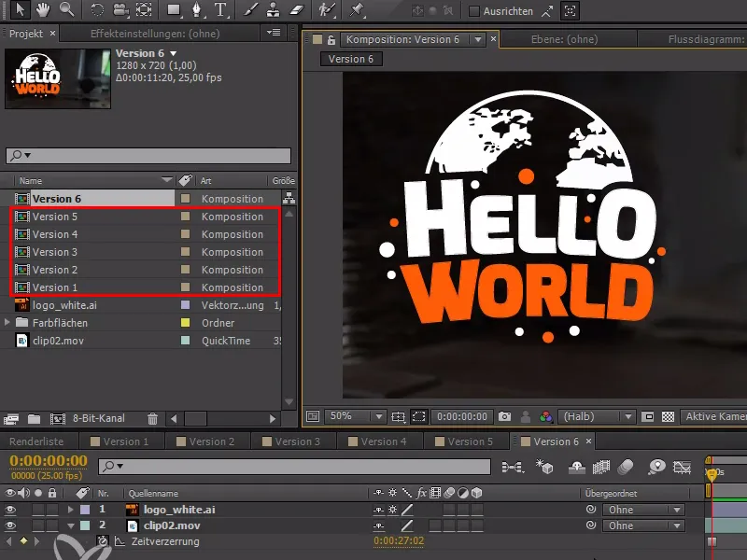Open the 50% magnification dropdown

(355, 416)
